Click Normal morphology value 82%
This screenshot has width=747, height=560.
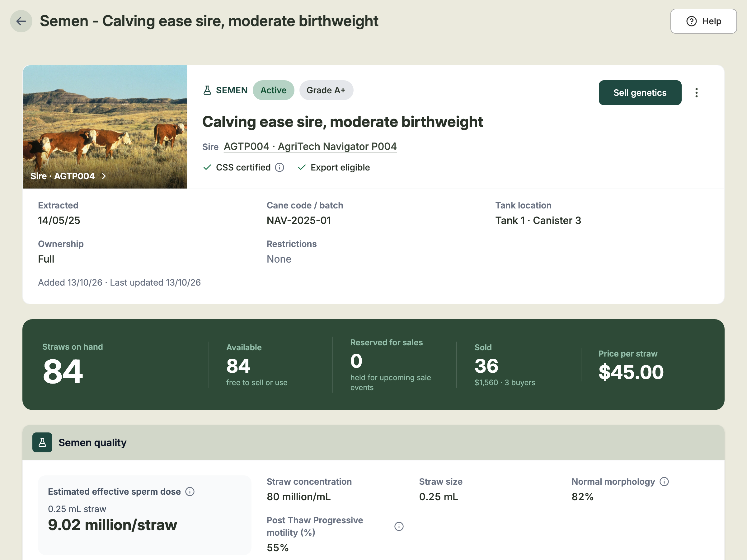(x=582, y=497)
